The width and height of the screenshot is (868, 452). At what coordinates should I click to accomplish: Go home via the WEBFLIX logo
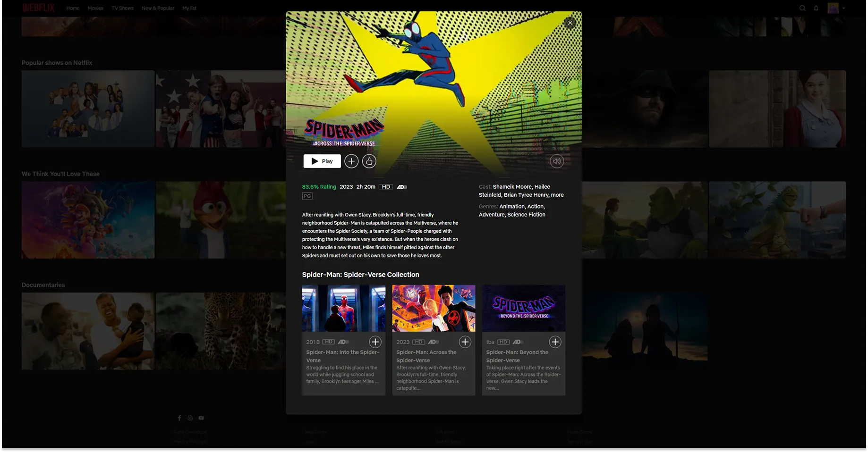(39, 8)
